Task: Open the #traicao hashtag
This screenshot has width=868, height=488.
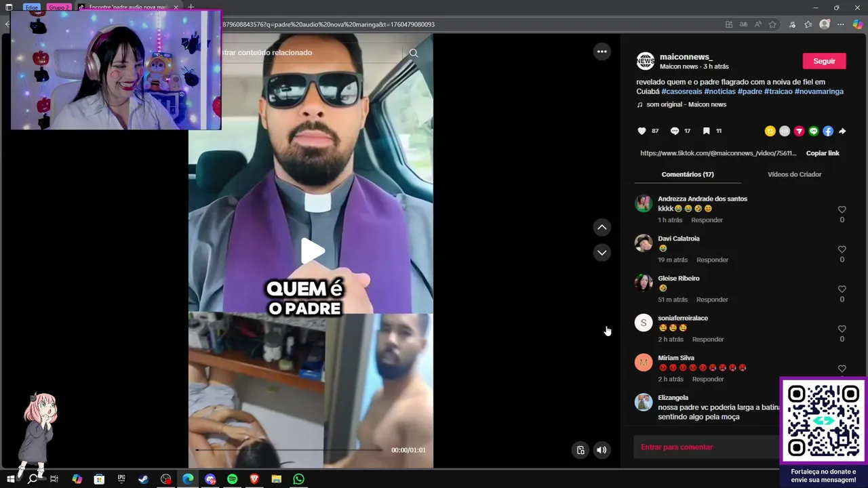Action: (778, 91)
